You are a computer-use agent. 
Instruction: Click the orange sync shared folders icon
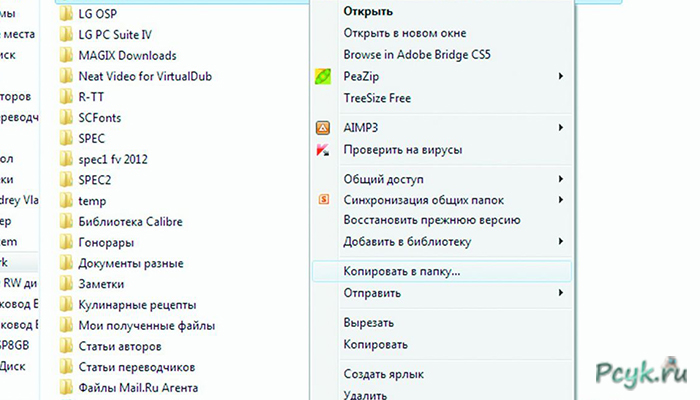(324, 199)
